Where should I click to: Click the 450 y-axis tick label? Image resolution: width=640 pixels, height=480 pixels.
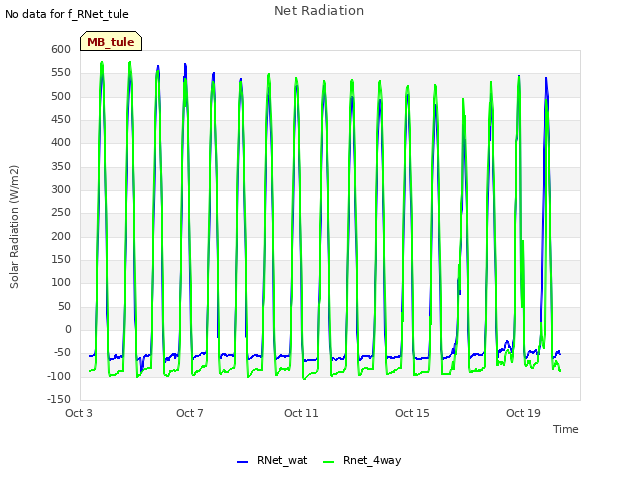(x=61, y=120)
